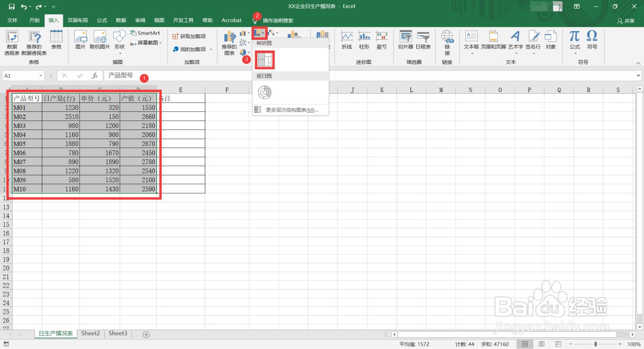Viewport: 644px width, 349px height.
Task: Switch to the 审阅 ribbon tab
Action: coord(140,20)
